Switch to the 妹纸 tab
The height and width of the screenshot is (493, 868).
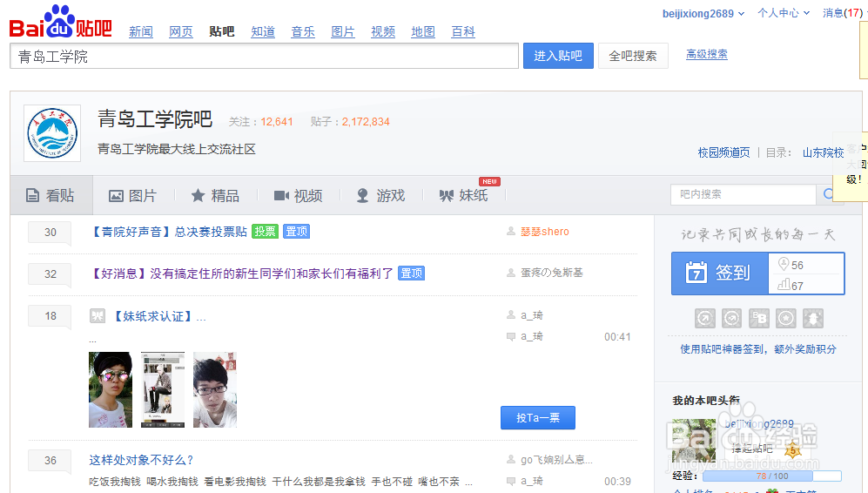coord(464,195)
